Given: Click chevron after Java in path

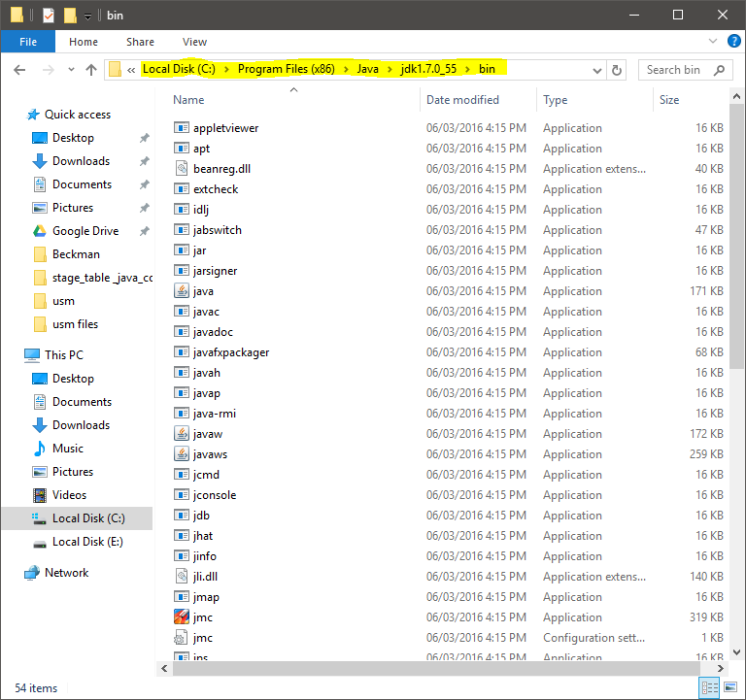Looking at the screenshot, I should 390,70.
